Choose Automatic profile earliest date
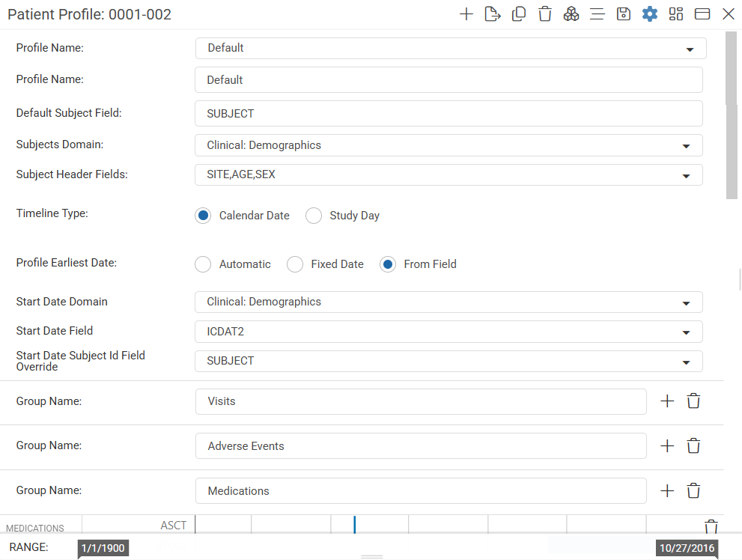Screen dimensions: 742x560 pos(203,264)
